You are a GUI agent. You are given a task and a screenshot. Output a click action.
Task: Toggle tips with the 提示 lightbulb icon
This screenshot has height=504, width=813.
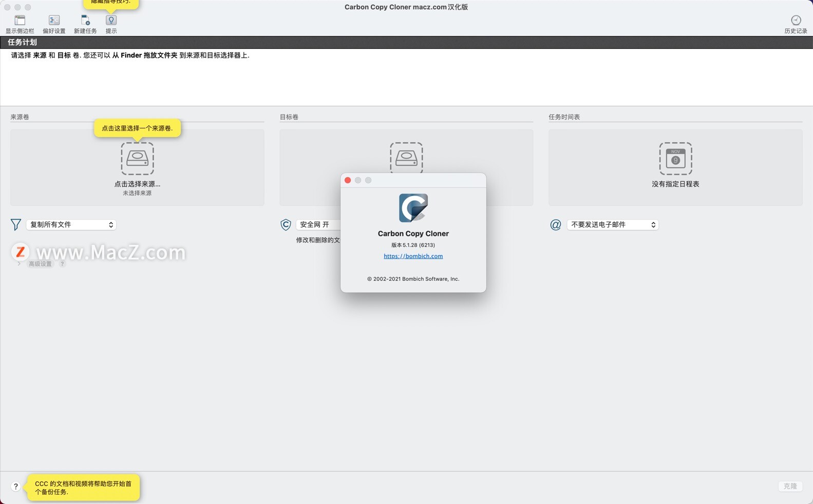tap(111, 21)
